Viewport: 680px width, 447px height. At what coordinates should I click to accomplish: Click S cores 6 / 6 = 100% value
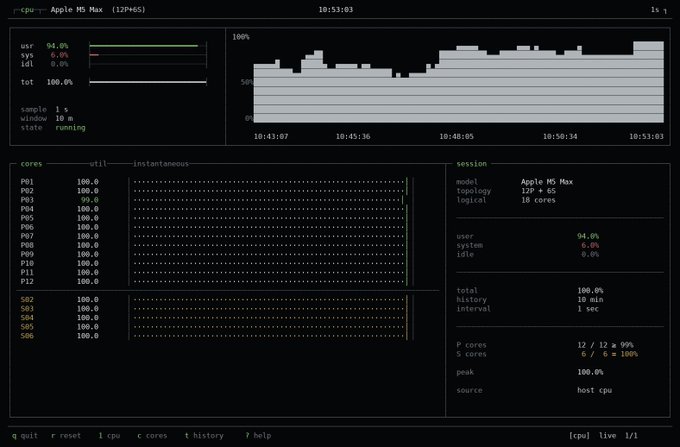[x=610, y=354]
